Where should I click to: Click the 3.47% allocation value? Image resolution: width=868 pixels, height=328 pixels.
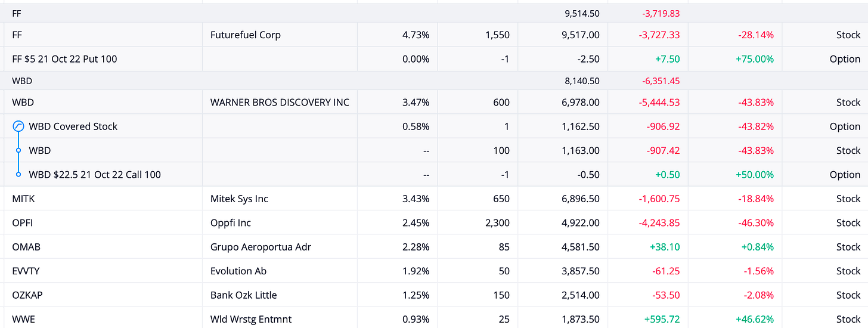tap(416, 103)
